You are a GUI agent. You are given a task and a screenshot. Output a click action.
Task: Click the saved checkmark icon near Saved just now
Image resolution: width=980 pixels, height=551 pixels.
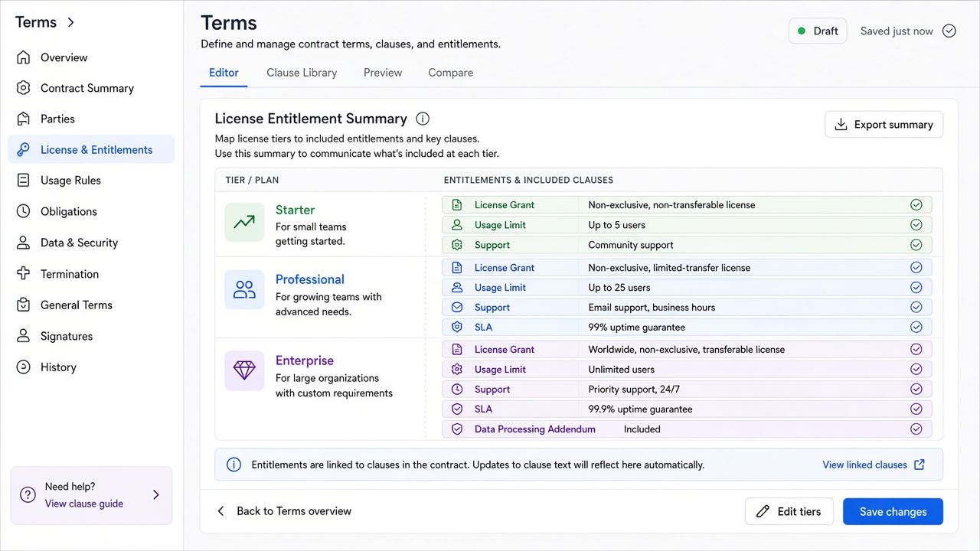949,31
